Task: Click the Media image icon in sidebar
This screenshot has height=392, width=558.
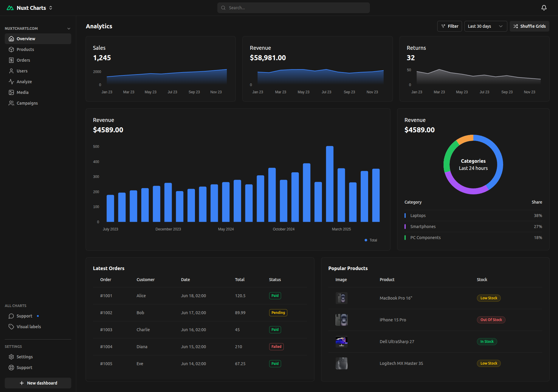Action: pos(11,92)
